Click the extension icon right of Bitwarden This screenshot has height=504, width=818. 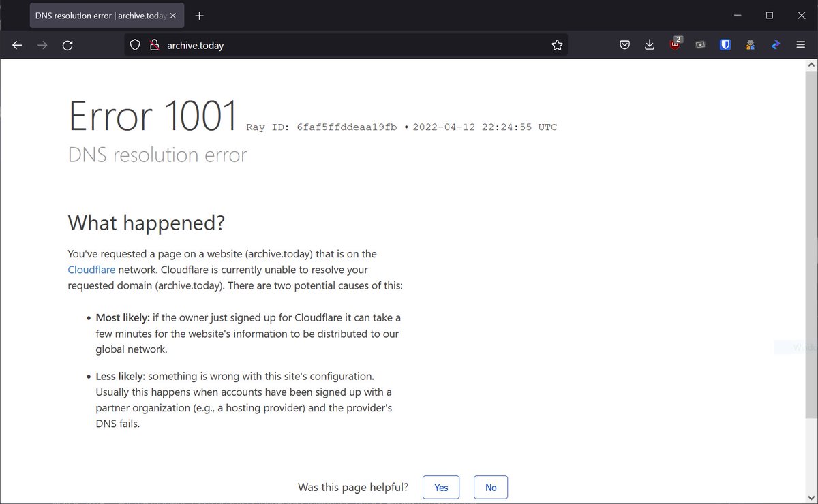[751, 45]
